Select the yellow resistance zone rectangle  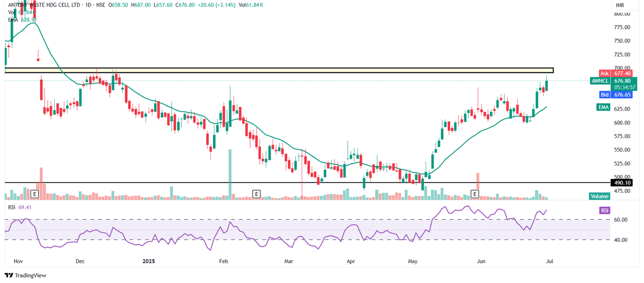(x=279, y=70)
